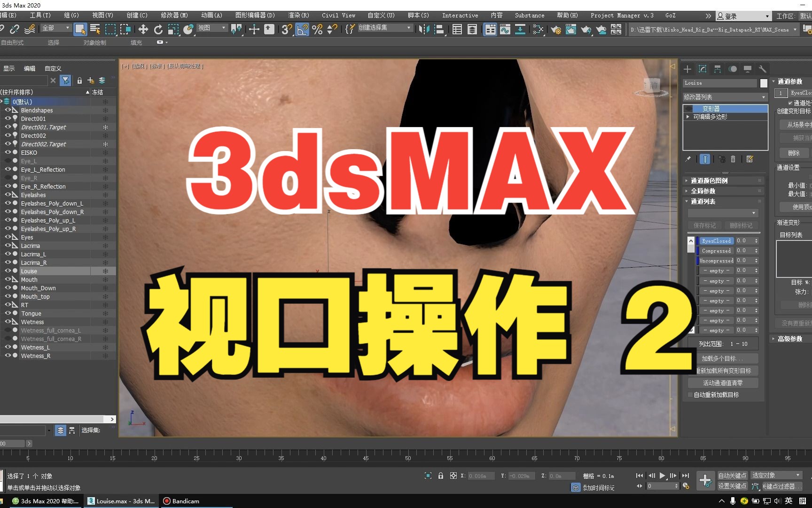
Task: Click the 加载多个目标 button
Action: point(723,358)
